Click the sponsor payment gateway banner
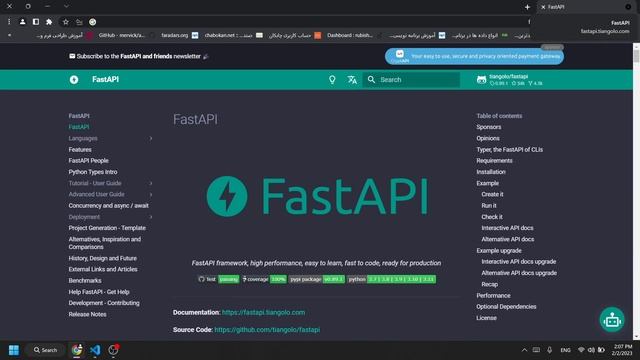Screen dimensions: 640x360 tap(474, 56)
